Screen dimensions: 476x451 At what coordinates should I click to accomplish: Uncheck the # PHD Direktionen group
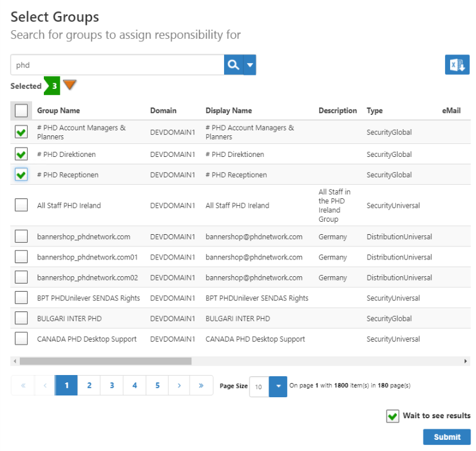coord(22,154)
